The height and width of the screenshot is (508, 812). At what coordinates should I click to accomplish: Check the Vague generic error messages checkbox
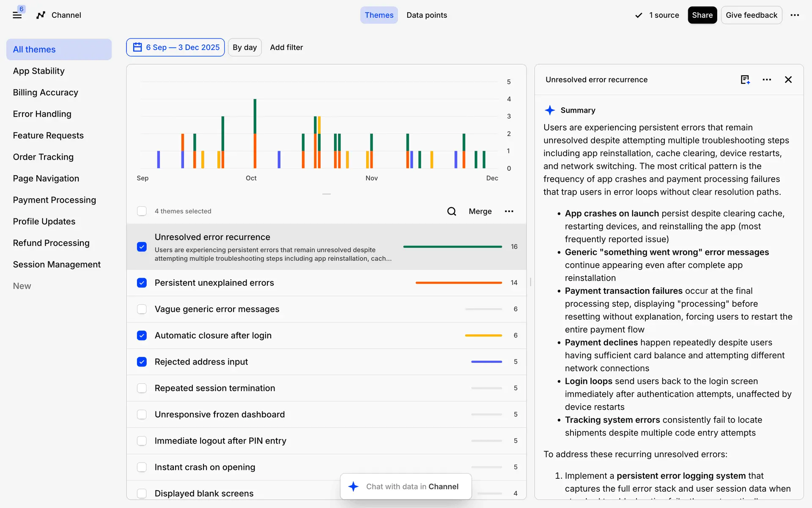tap(142, 309)
